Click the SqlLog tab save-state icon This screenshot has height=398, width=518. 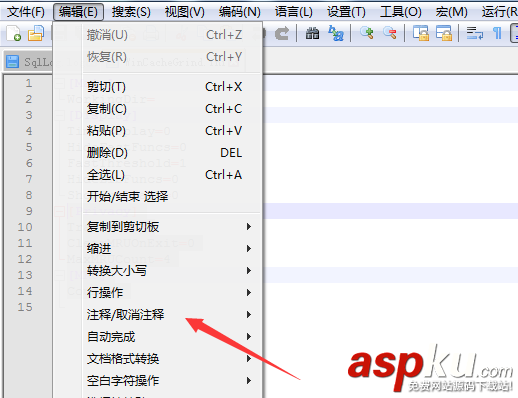coord(13,62)
